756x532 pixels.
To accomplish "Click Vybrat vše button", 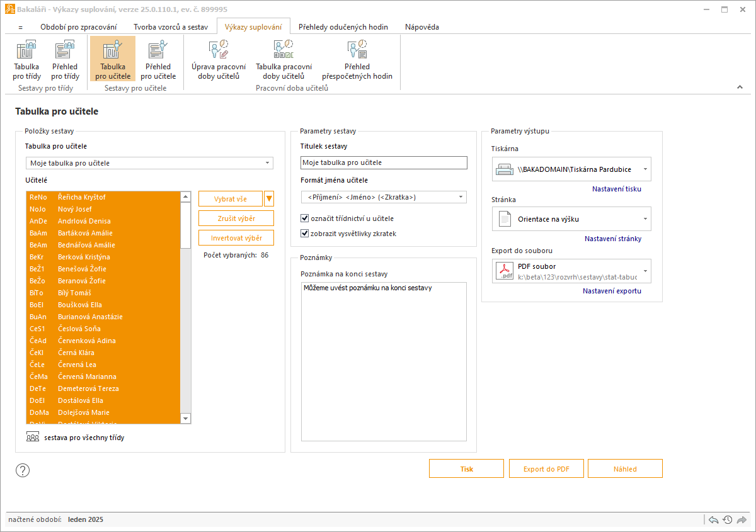I will coord(230,199).
